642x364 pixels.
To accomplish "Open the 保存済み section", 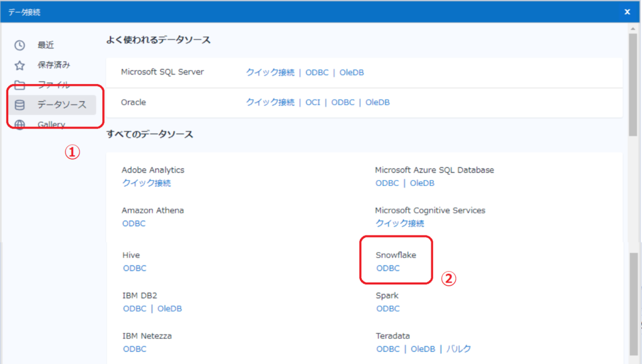I will (x=54, y=65).
